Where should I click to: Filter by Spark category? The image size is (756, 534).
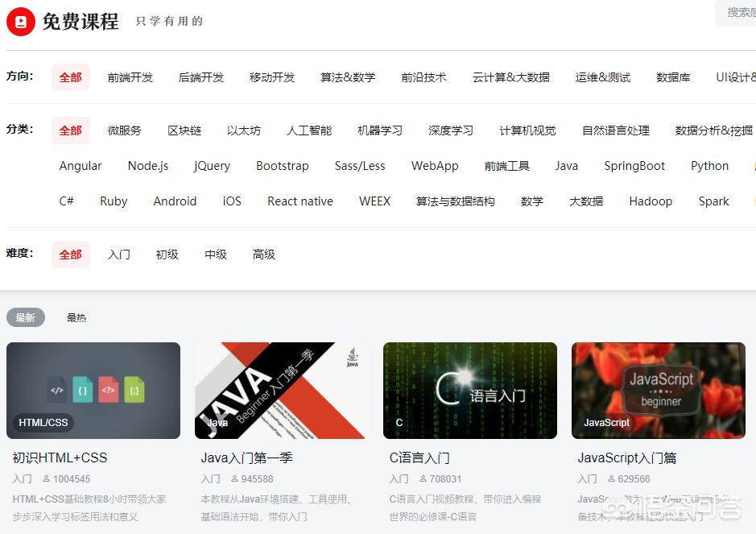point(714,201)
